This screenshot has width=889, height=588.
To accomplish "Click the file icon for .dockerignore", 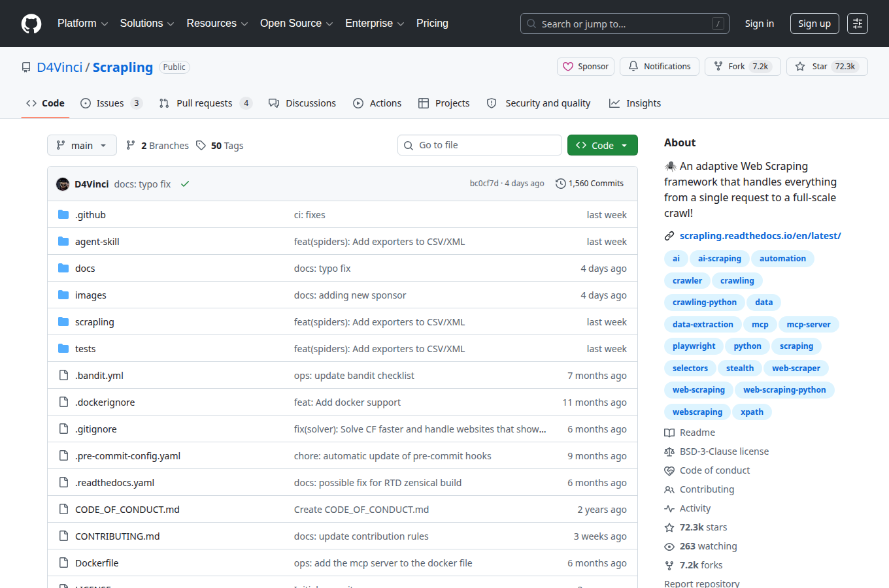I will click(x=63, y=402).
